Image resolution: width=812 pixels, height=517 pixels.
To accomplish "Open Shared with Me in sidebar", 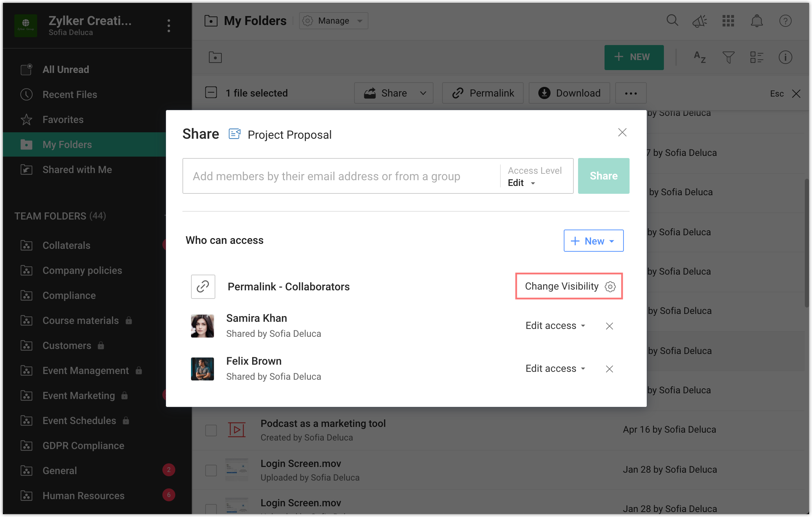I will (x=77, y=169).
